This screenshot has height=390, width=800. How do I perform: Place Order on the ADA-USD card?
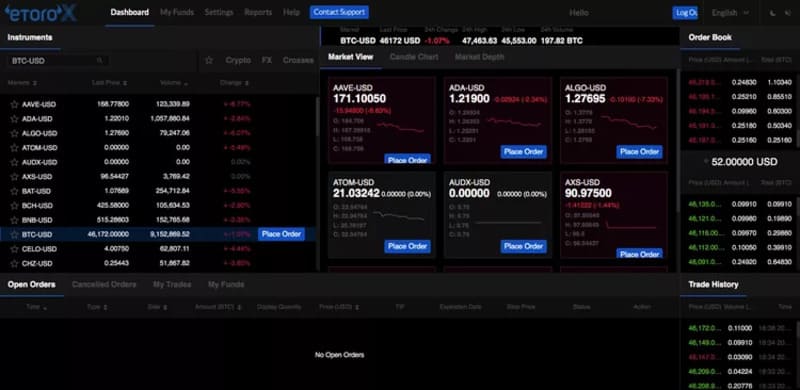click(x=523, y=152)
